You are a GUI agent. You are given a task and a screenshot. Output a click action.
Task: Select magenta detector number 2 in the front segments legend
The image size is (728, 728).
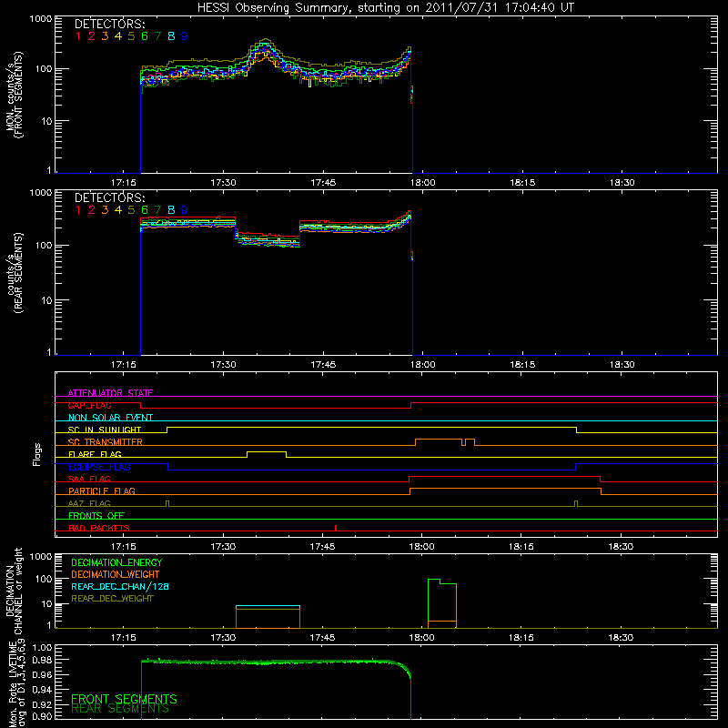[x=92, y=36]
